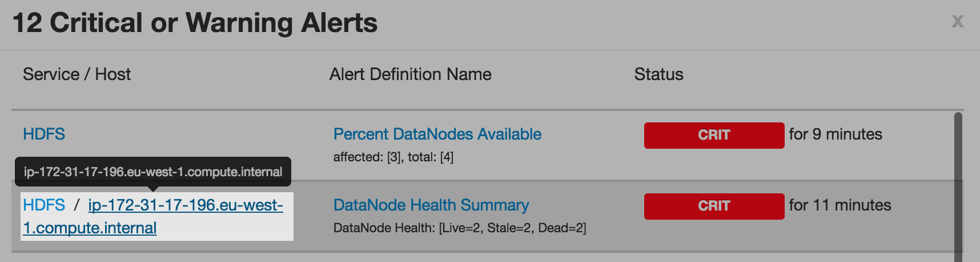980x262 pixels.
Task: Click the slash separator after HDFS
Action: [x=77, y=205]
